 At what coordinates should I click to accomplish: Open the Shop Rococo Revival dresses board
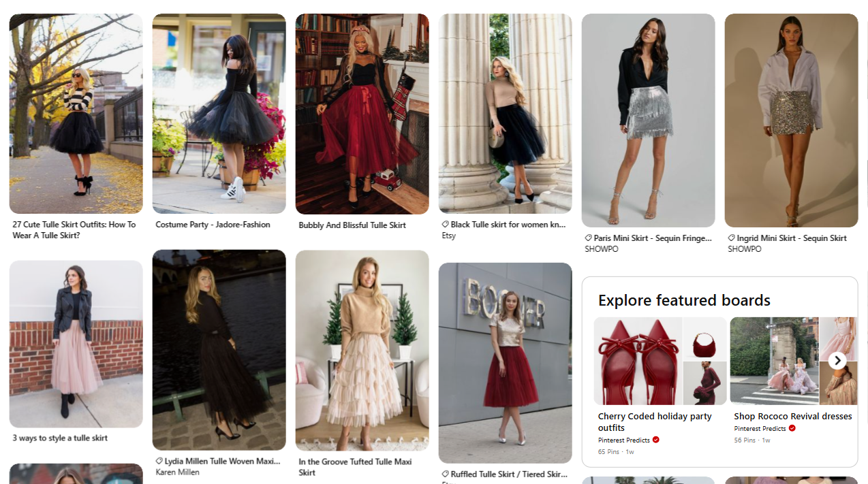pyautogui.click(x=792, y=416)
